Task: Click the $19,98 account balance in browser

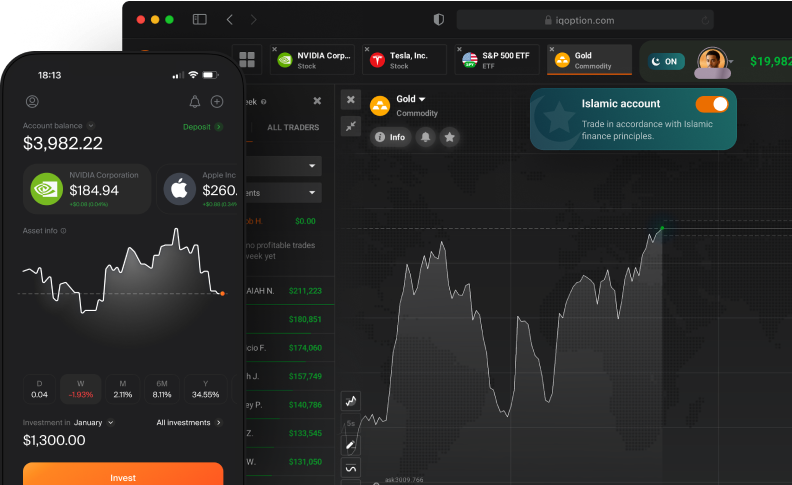Action: tap(770, 61)
